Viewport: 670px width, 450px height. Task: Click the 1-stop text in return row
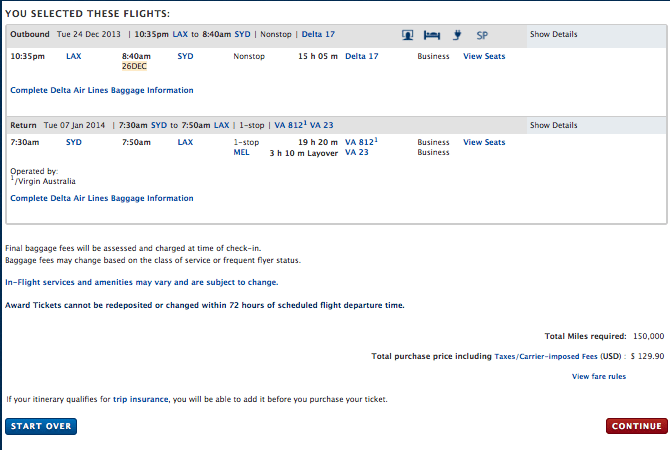pyautogui.click(x=246, y=142)
